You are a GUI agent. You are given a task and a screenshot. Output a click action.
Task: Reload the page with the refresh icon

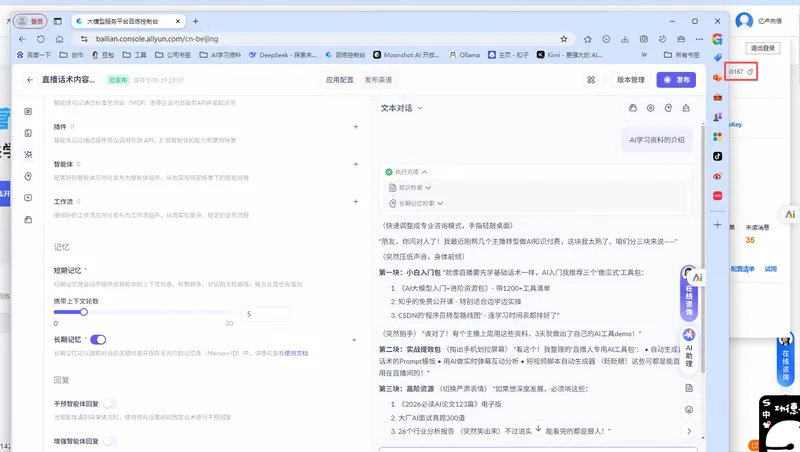tap(41, 39)
